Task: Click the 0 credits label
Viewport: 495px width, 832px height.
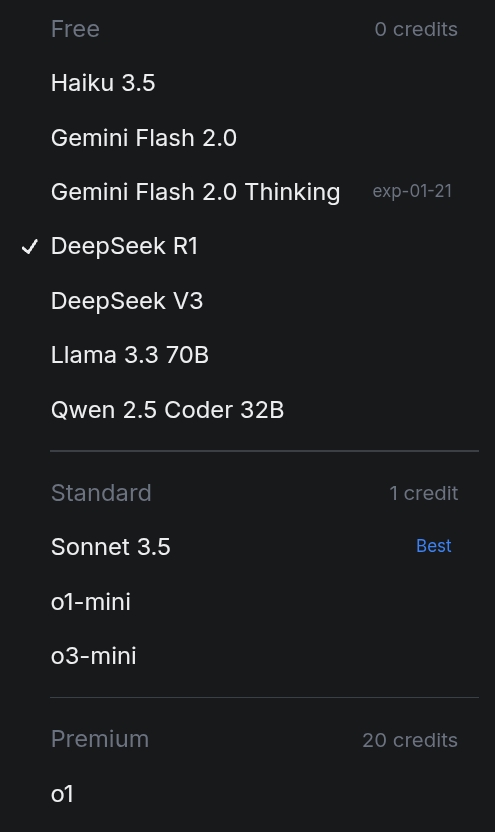Action: pos(416,29)
